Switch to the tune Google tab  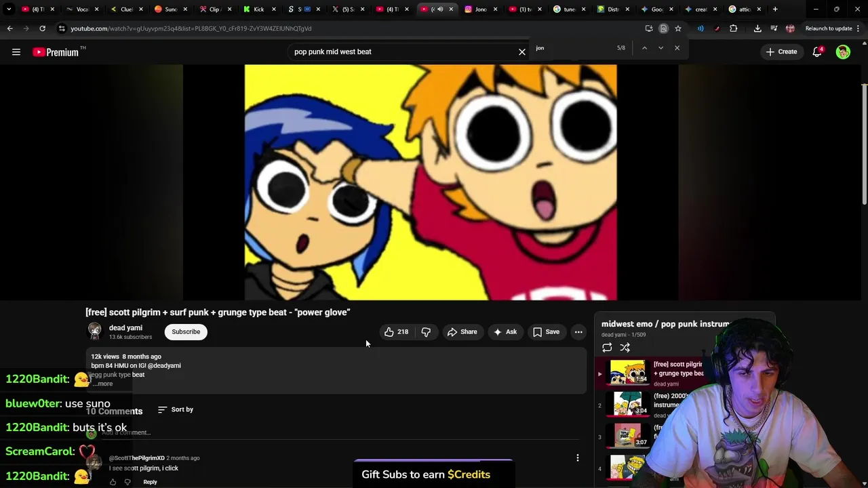click(x=568, y=9)
